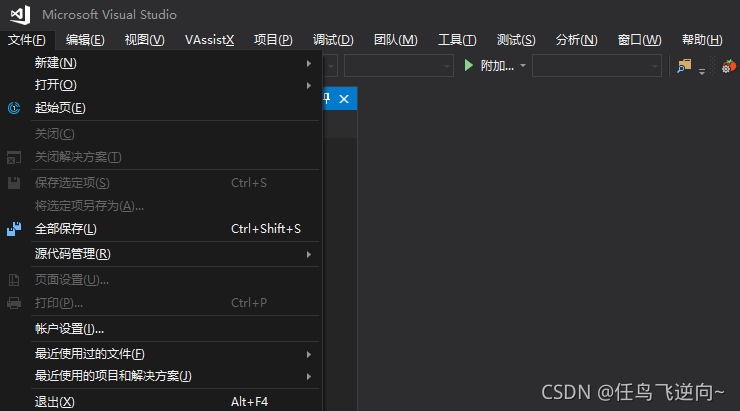740x411 pixels.
Task: Open the VAssistX menu
Action: coord(210,40)
